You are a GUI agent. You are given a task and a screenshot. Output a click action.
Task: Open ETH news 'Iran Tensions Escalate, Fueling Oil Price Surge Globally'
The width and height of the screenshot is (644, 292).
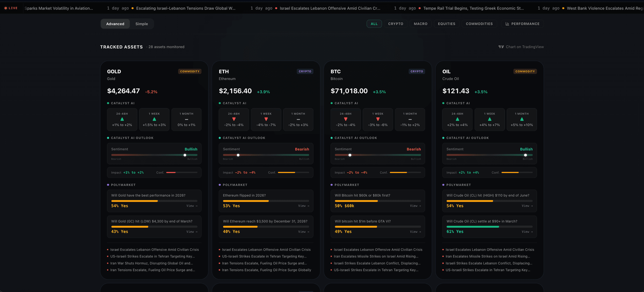266,270
